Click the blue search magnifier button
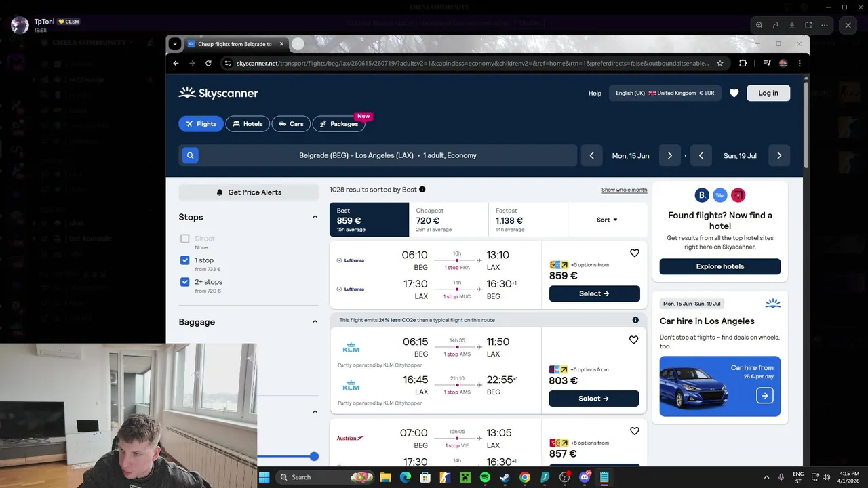The height and width of the screenshot is (488, 868). (x=190, y=155)
